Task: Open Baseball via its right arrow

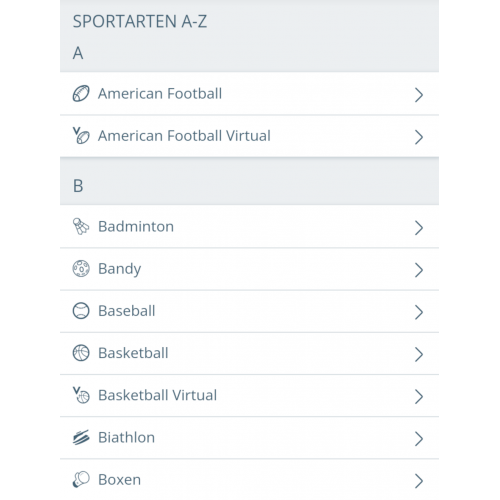Action: click(x=419, y=312)
